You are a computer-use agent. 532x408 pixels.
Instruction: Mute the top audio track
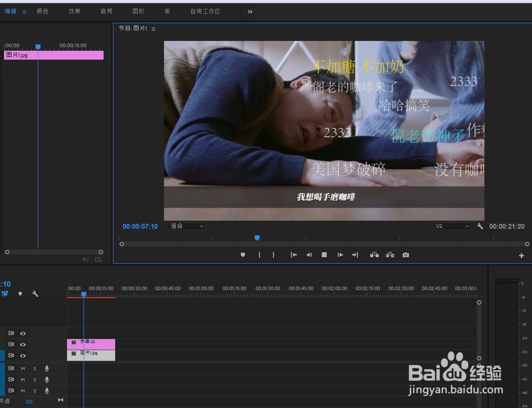[x=23, y=368]
